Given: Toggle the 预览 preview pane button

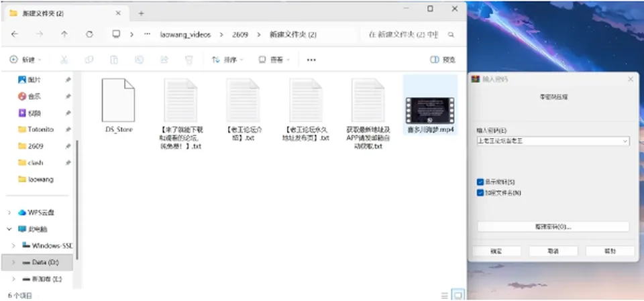Looking at the screenshot, I should coord(442,60).
